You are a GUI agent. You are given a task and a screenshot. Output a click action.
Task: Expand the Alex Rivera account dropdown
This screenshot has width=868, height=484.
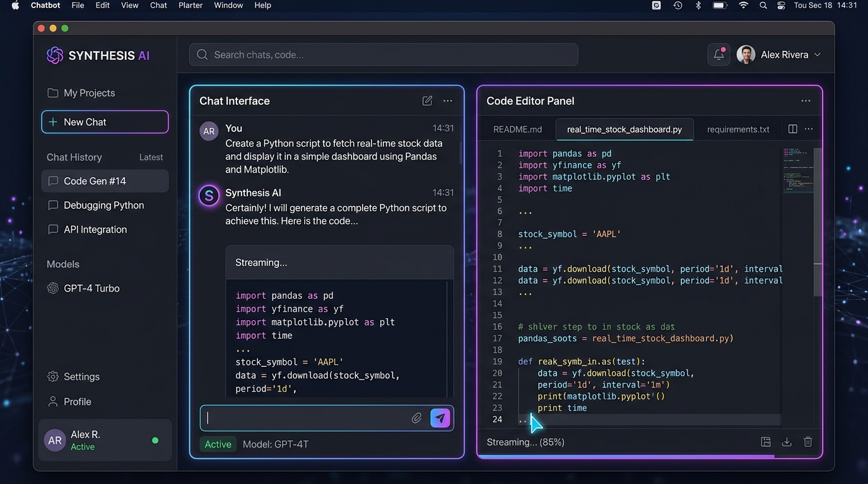(x=818, y=55)
